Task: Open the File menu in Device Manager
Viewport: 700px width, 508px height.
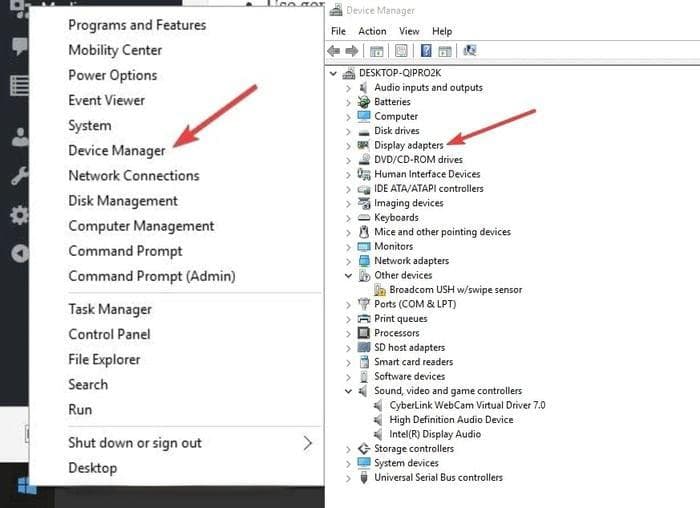Action: 338,31
